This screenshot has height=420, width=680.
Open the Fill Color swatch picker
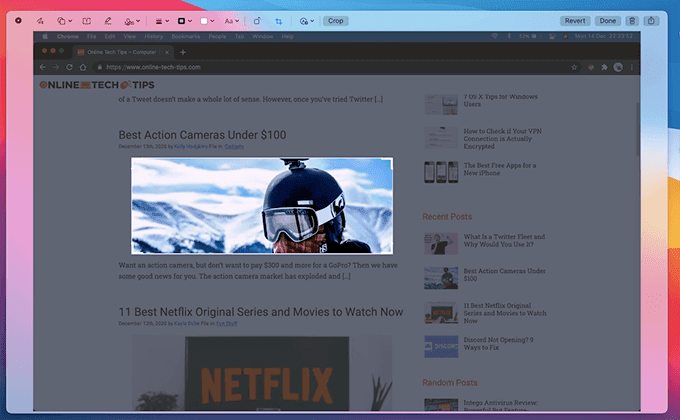207,20
